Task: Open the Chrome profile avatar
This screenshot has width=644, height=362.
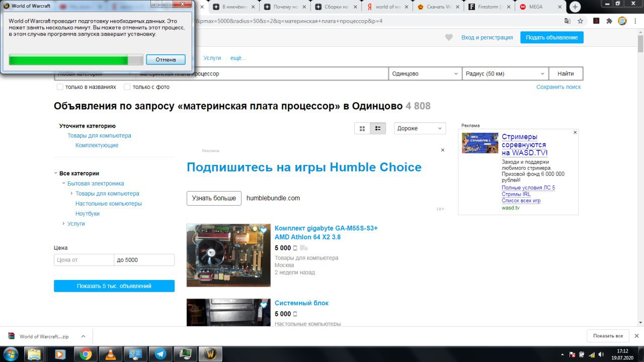Action: pos(622,21)
